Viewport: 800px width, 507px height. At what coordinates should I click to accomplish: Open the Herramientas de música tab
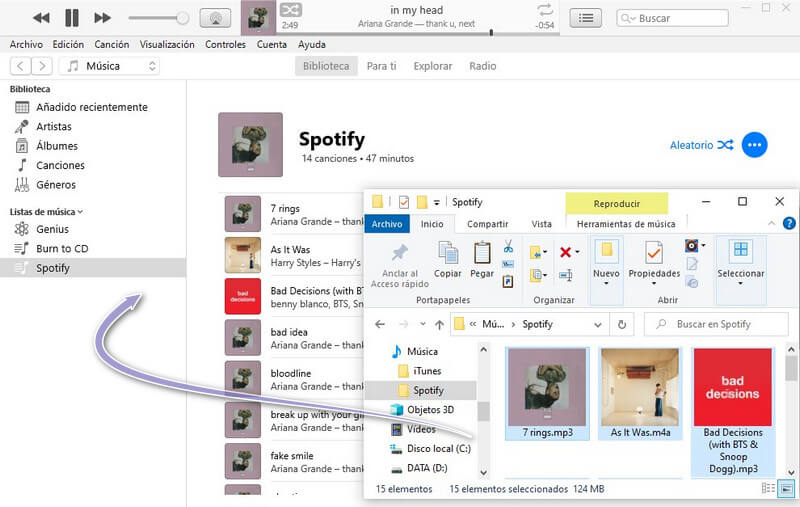[x=626, y=224]
